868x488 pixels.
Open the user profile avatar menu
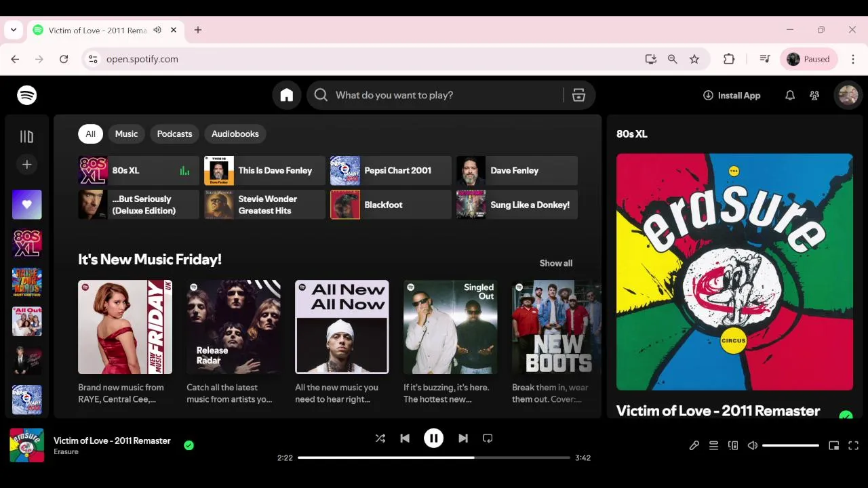click(x=848, y=96)
